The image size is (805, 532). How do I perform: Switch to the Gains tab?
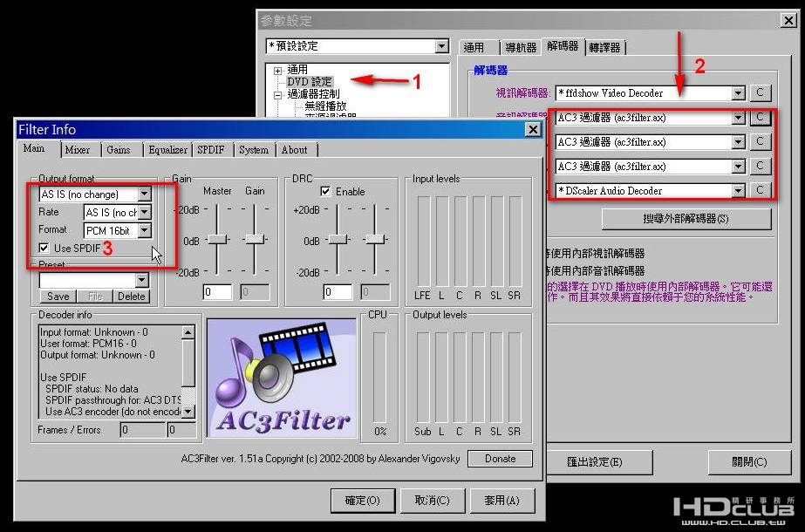coord(119,150)
